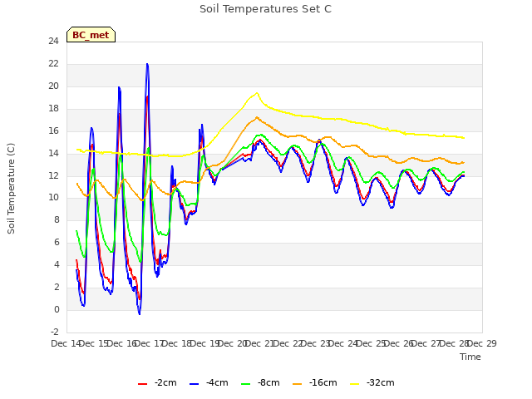The height and width of the screenshot is (399, 532).
Task: Click the Soil Temperature (C) axis label
Action: 11,189
